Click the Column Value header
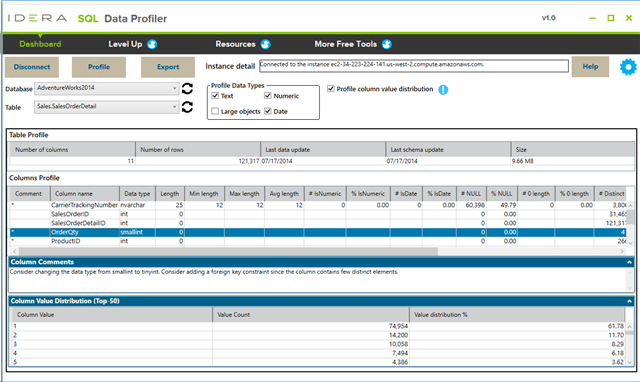This screenshot has height=382, width=640. tap(111, 315)
